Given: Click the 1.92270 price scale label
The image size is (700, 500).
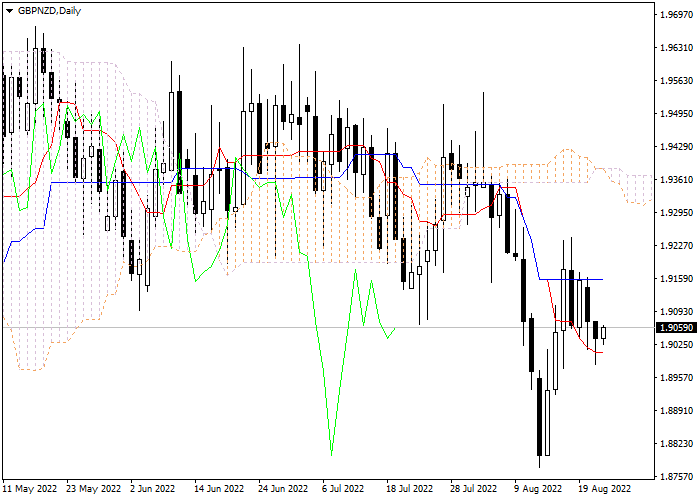Looking at the screenshot, I should 676,246.
